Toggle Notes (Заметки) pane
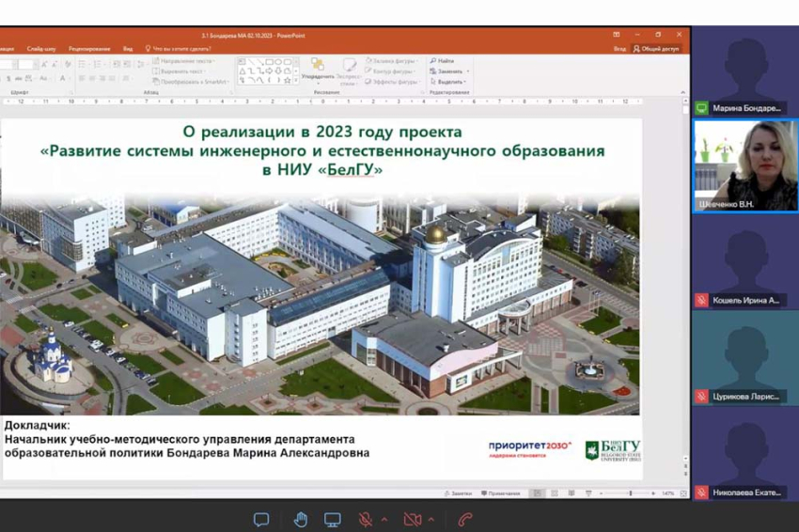799x532 pixels. click(x=461, y=493)
